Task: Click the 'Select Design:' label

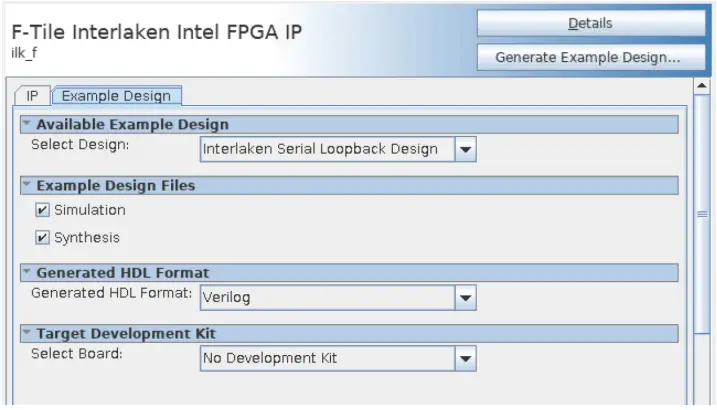Action: point(80,145)
